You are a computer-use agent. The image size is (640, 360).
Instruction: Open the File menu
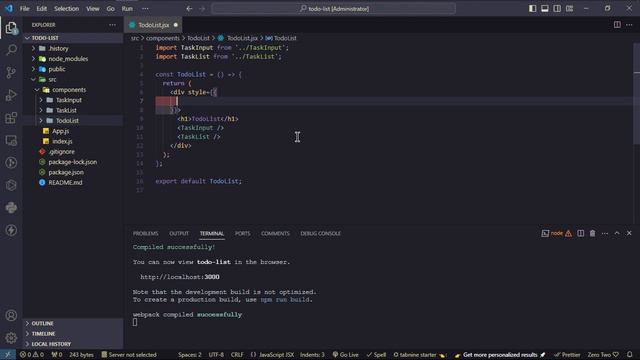pyautogui.click(x=24, y=9)
